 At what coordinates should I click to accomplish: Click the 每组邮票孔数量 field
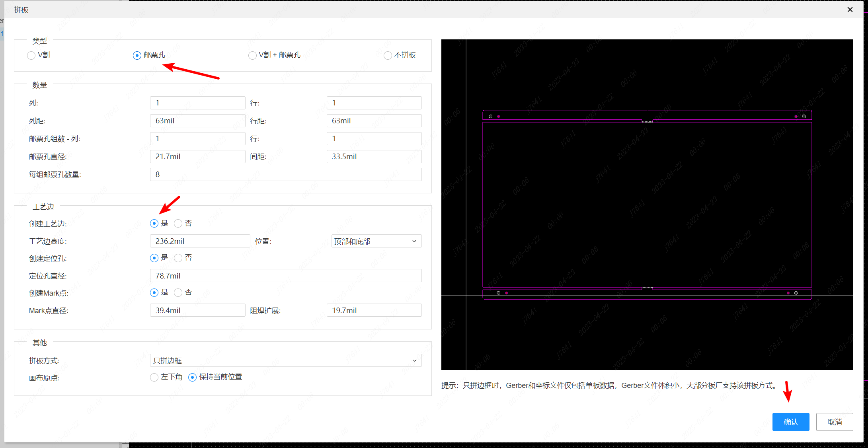[285, 174]
